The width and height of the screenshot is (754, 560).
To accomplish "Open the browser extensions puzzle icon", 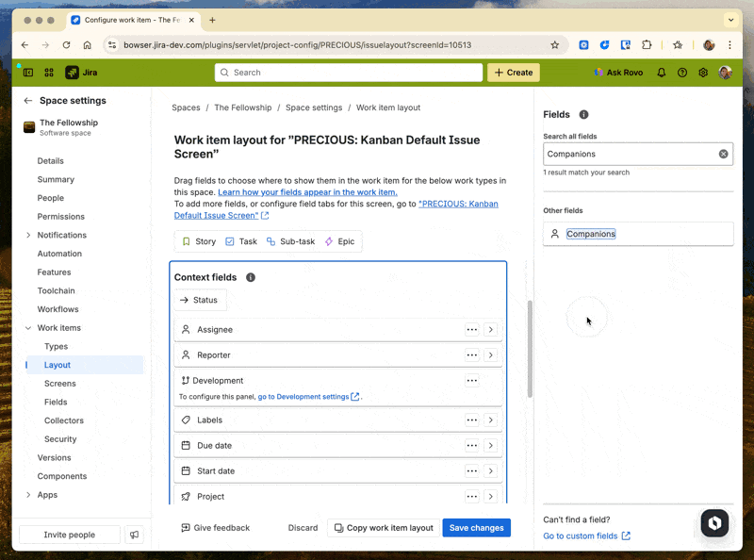I will [x=647, y=45].
